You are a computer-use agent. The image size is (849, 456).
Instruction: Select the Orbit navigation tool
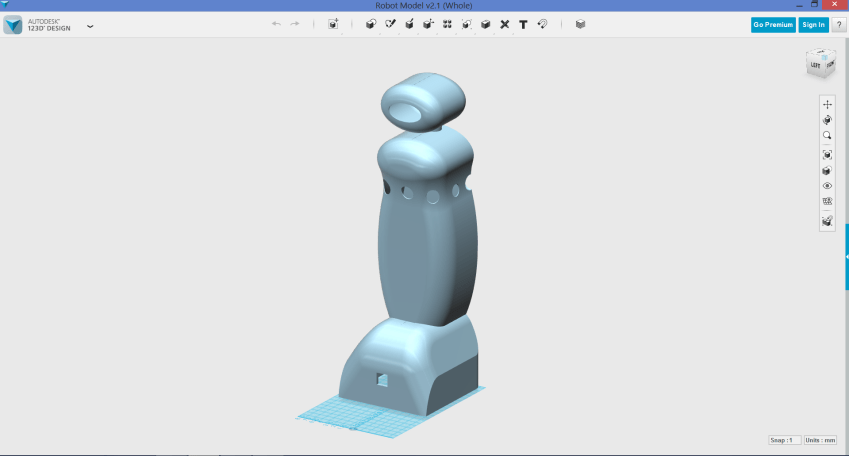827,120
